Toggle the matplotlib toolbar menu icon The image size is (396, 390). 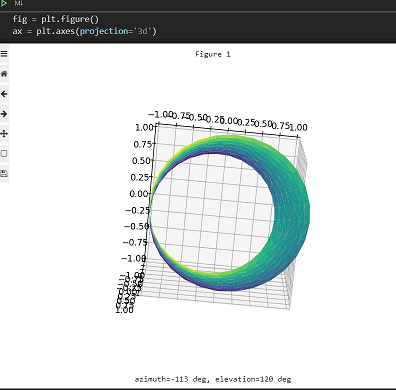click(4, 54)
